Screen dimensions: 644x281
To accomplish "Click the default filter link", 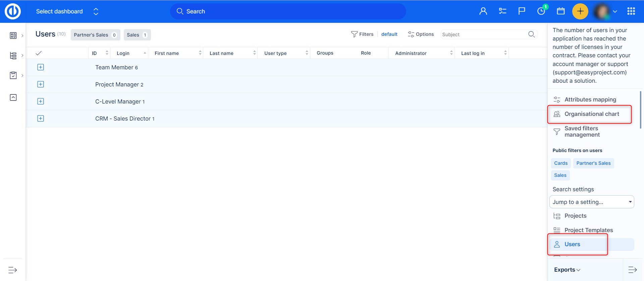I will click(389, 34).
